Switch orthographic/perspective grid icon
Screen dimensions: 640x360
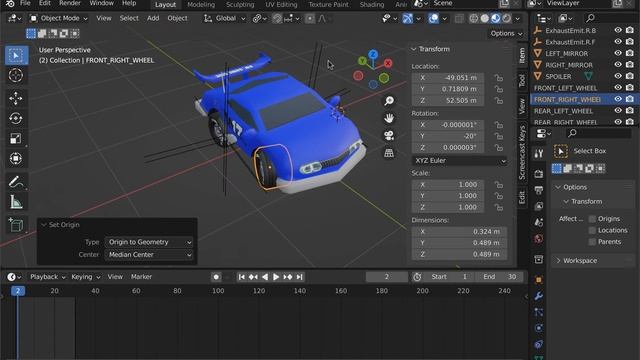pos(389,153)
